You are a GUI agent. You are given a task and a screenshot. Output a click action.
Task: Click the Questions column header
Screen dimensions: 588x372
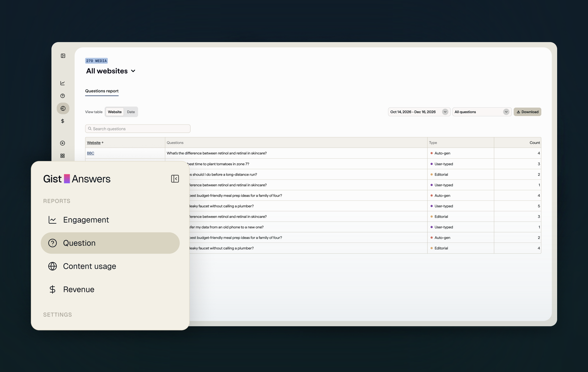pos(175,143)
